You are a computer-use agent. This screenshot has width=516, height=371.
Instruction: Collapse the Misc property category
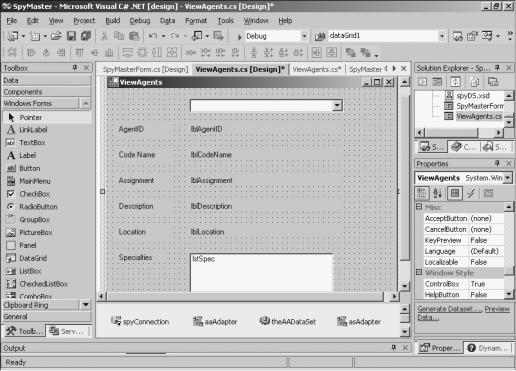click(419, 207)
